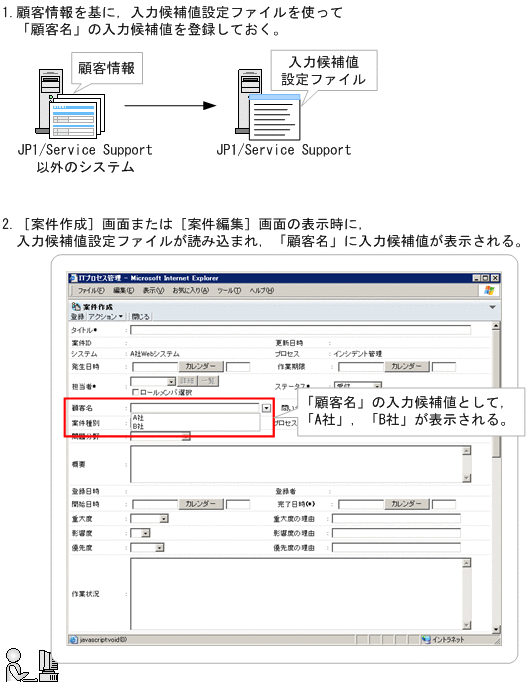Open the 編集(E) menu
The height and width of the screenshot is (688, 532).
tap(123, 290)
